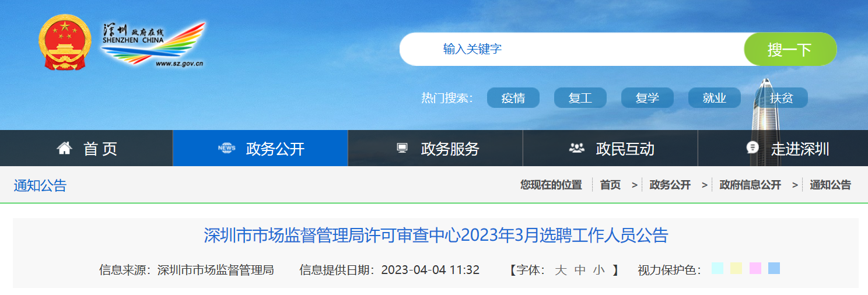Click the 您现在的位置 label
Viewport: 868px width, 295px height.
click(x=551, y=185)
